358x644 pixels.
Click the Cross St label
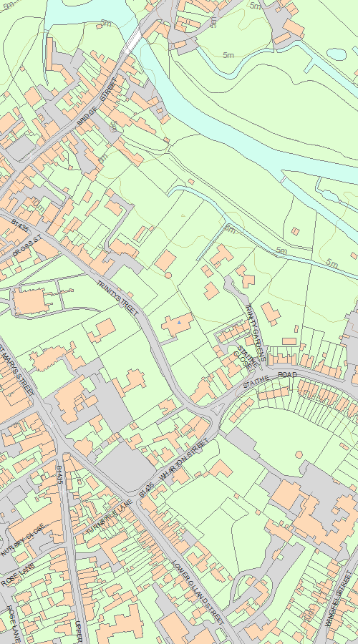27,245
